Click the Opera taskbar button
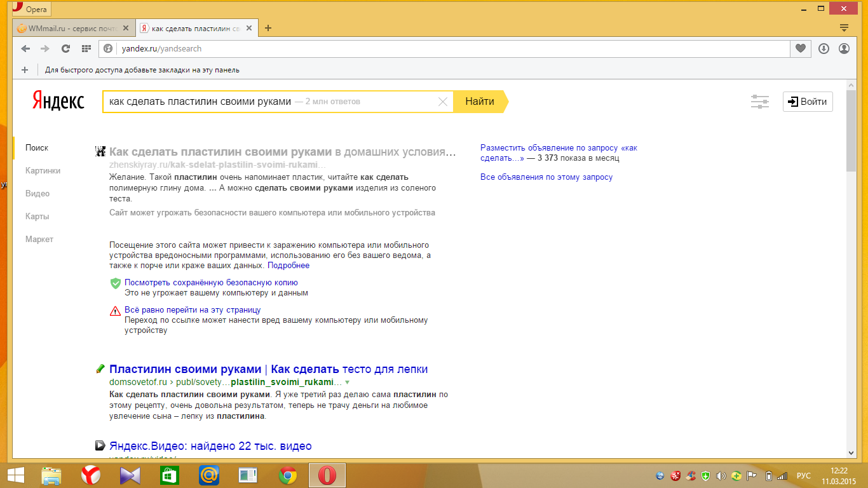 click(327, 475)
